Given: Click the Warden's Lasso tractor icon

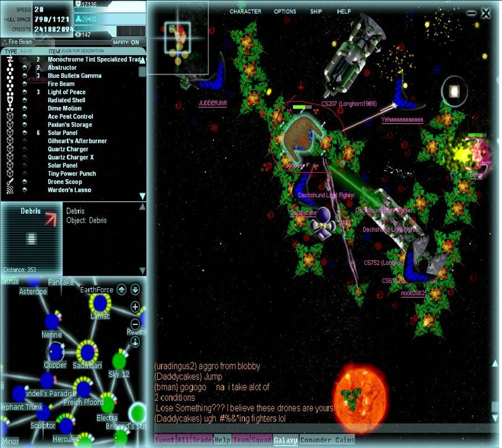Looking at the screenshot, I should (9, 190).
